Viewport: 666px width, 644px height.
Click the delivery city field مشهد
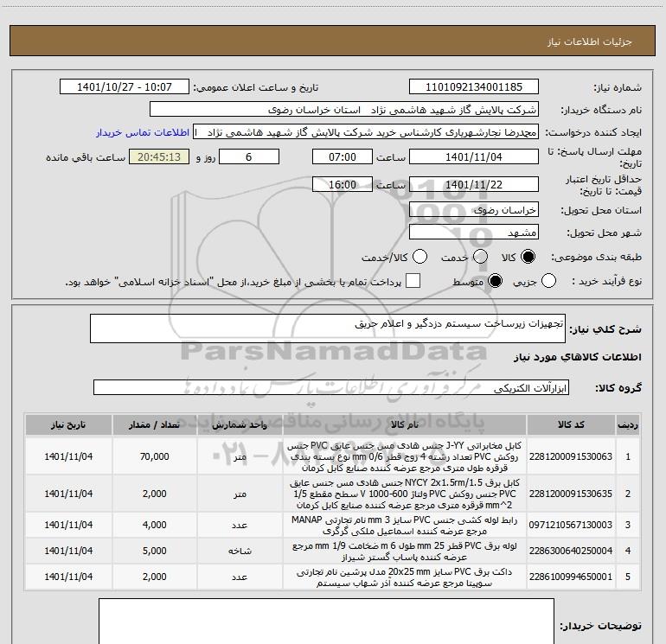pos(473,233)
